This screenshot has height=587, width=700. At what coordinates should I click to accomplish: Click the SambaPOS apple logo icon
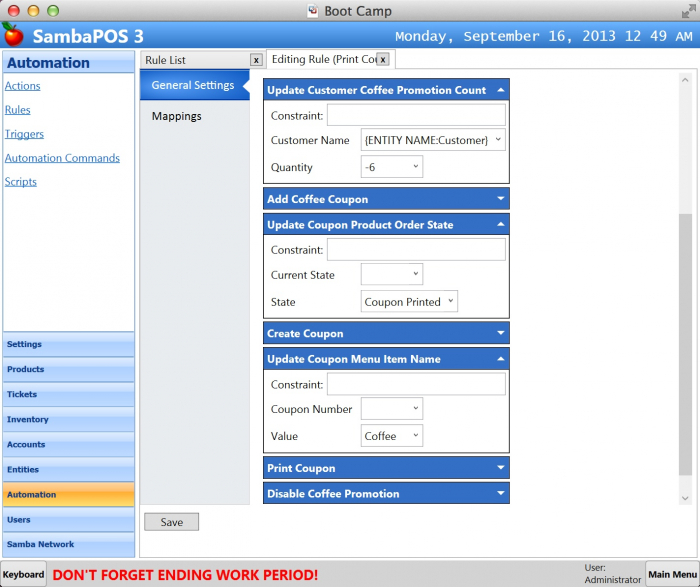pos(13,35)
